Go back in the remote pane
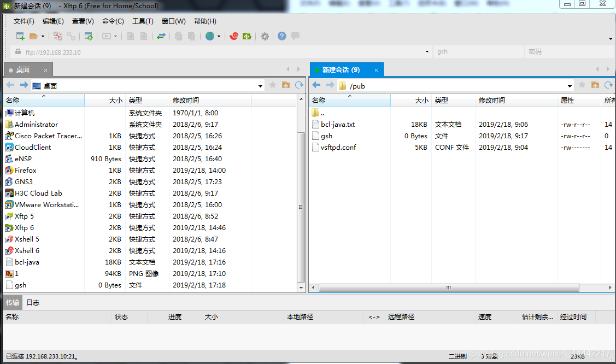This screenshot has height=364, width=616. click(316, 85)
